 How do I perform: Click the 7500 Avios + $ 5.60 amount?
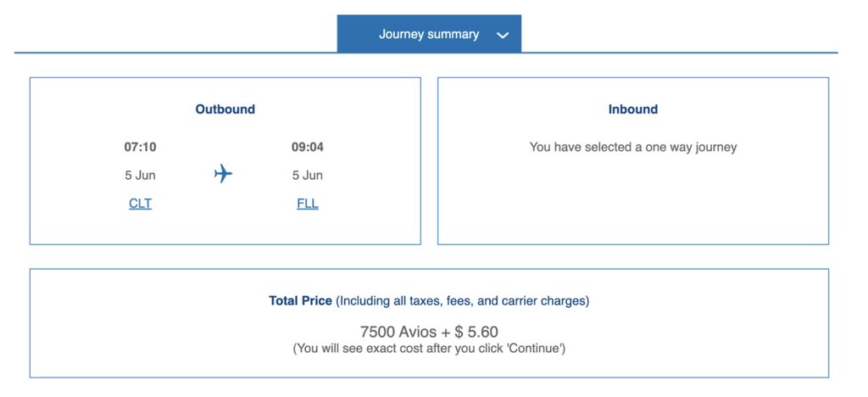pos(429,333)
